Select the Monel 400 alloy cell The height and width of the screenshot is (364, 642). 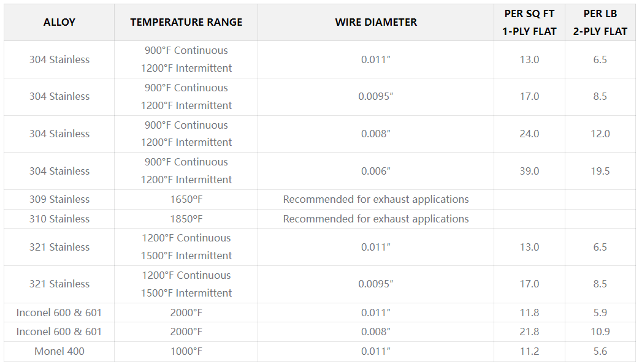pos(59,351)
